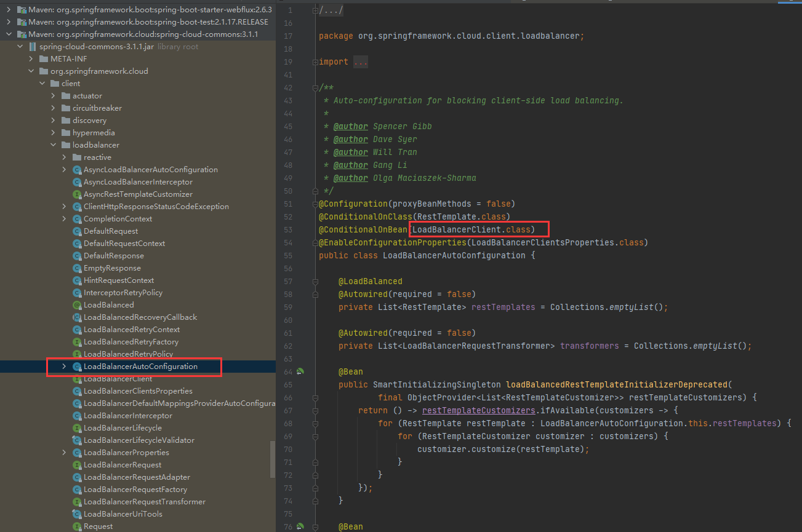802x532 pixels.
Task: Collapse the loadbalancer package arrow
Action: coord(54,145)
